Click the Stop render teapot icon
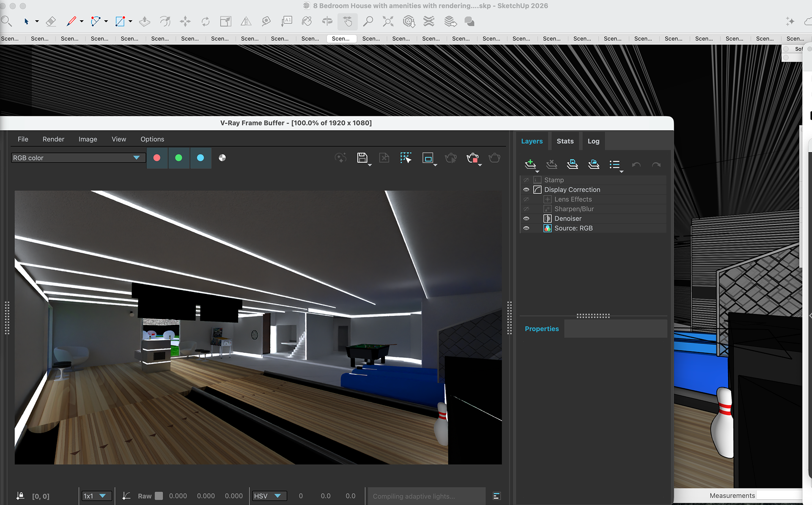The image size is (812, 505). point(472,158)
